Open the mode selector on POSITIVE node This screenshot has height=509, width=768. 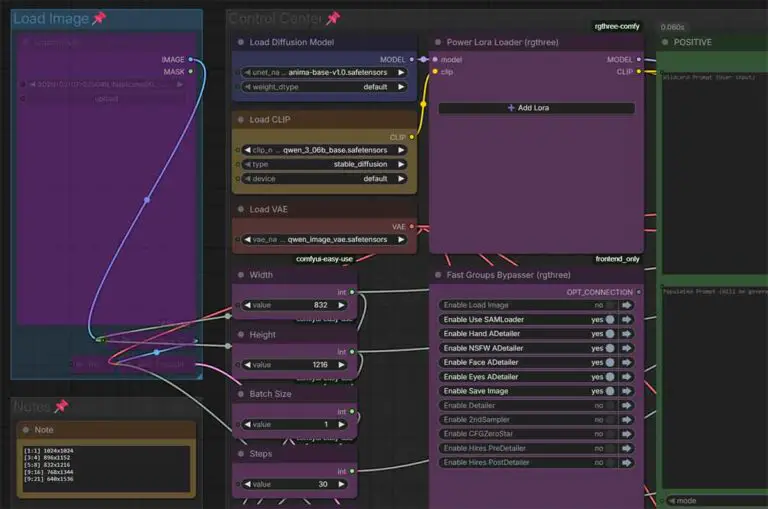(718, 501)
